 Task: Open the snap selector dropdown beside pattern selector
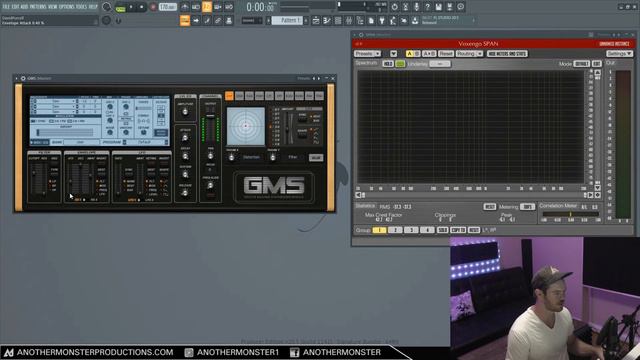tap(251, 20)
